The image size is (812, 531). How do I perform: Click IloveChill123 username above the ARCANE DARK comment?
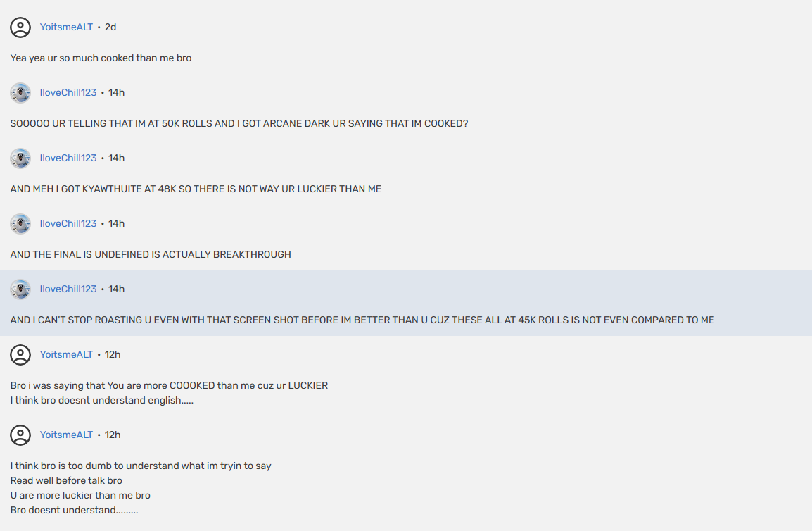pos(68,93)
